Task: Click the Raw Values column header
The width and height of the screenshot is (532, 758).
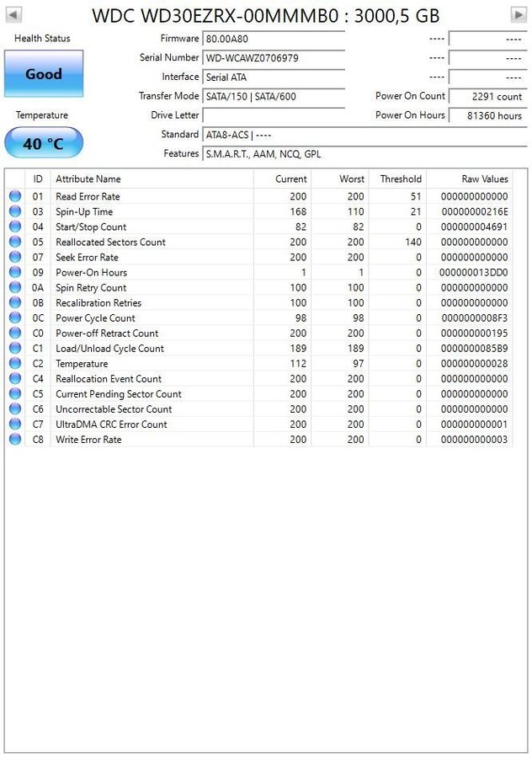Action: [x=469, y=179]
